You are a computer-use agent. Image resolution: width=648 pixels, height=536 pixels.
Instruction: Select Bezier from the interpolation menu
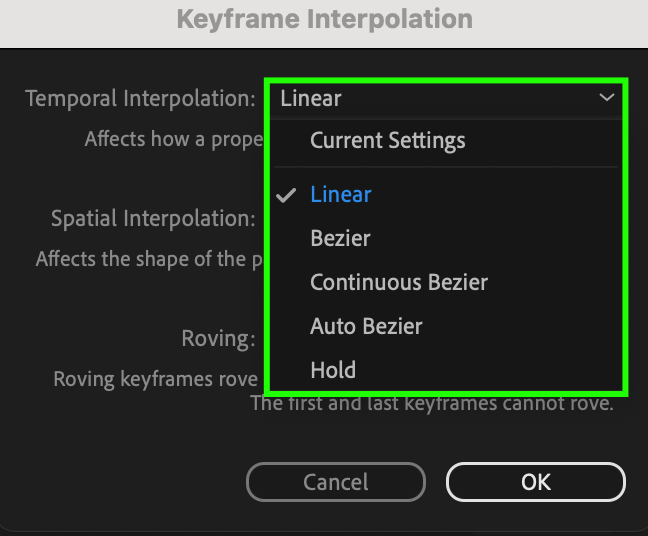coord(340,238)
